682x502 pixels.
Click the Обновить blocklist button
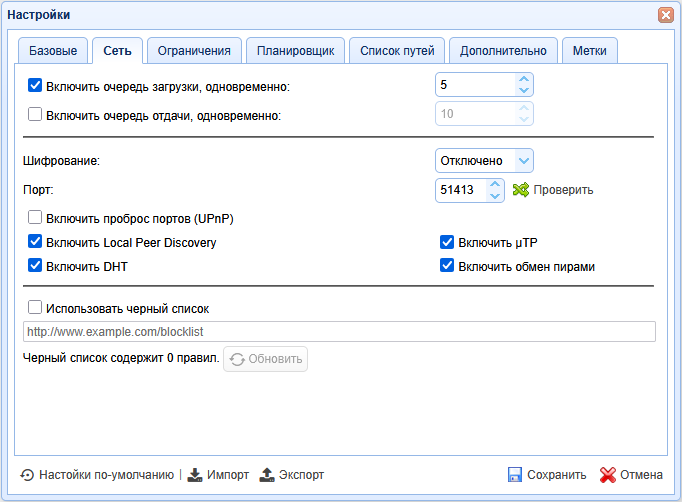point(266,359)
